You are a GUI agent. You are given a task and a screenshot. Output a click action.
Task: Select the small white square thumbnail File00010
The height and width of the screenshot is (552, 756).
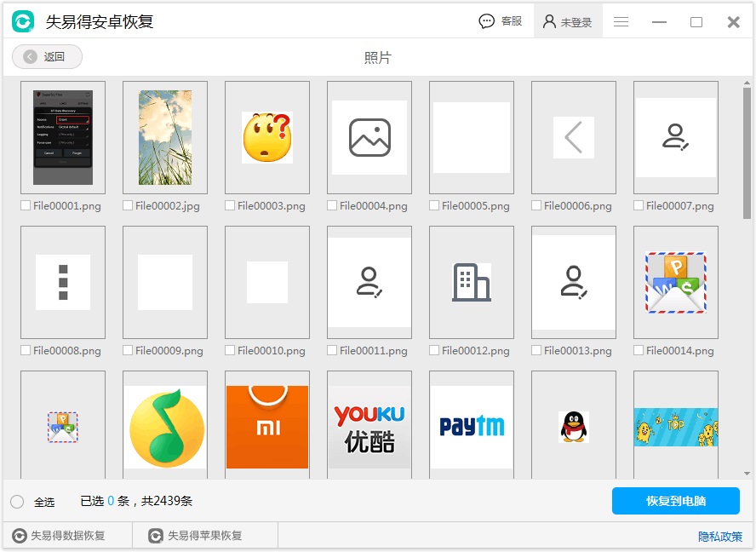click(267, 282)
